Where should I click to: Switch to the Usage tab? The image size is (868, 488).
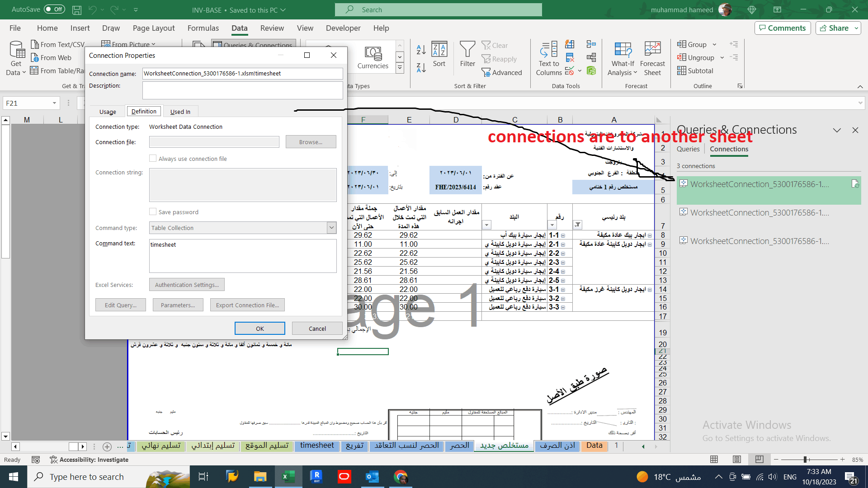pos(108,112)
